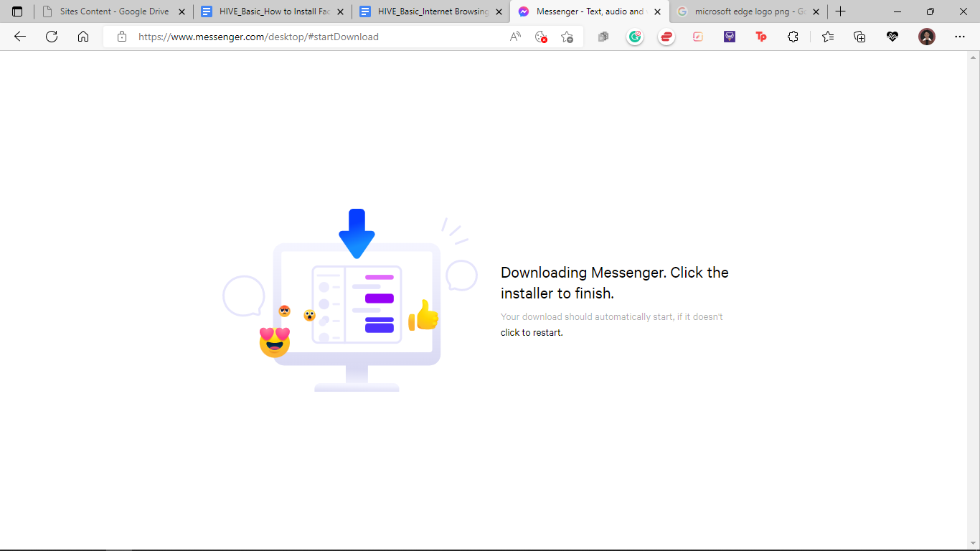Click the scrollbar down arrow

[974, 543]
